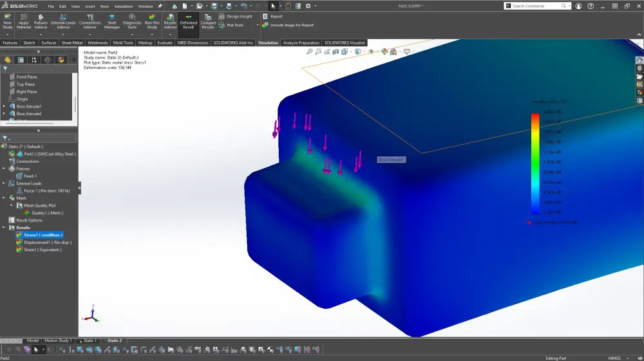Viewport: 644px width, 361px height.
Task: Open External Loads Advisor
Action: [x=63, y=21]
